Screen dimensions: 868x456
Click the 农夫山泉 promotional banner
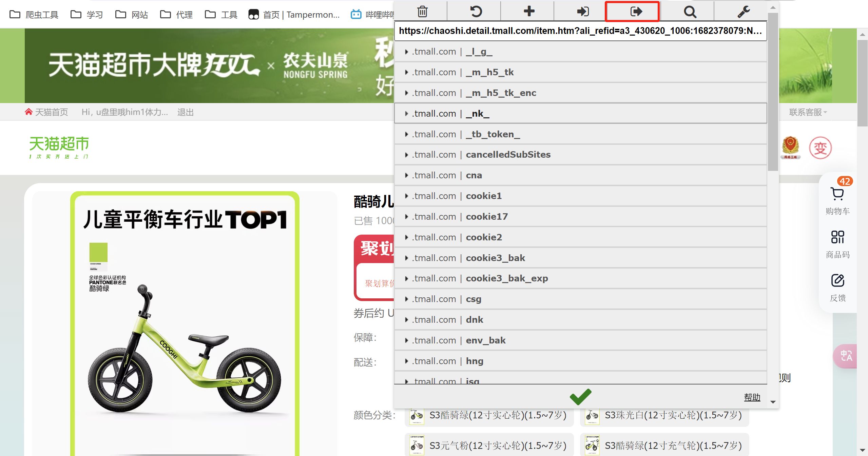click(209, 65)
